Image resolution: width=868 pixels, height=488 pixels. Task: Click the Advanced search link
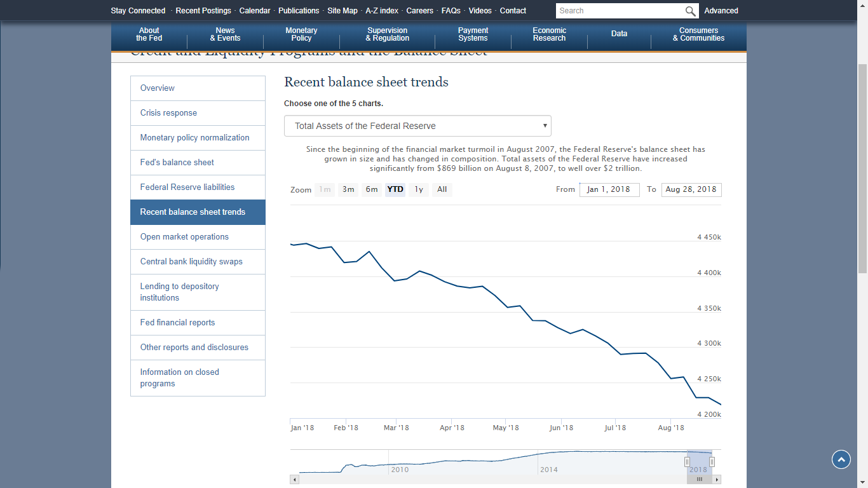721,11
